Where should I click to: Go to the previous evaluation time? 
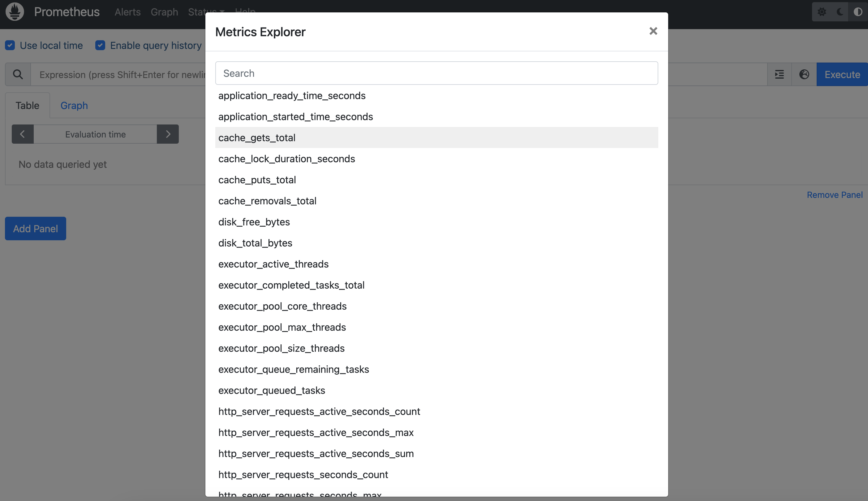(x=23, y=134)
